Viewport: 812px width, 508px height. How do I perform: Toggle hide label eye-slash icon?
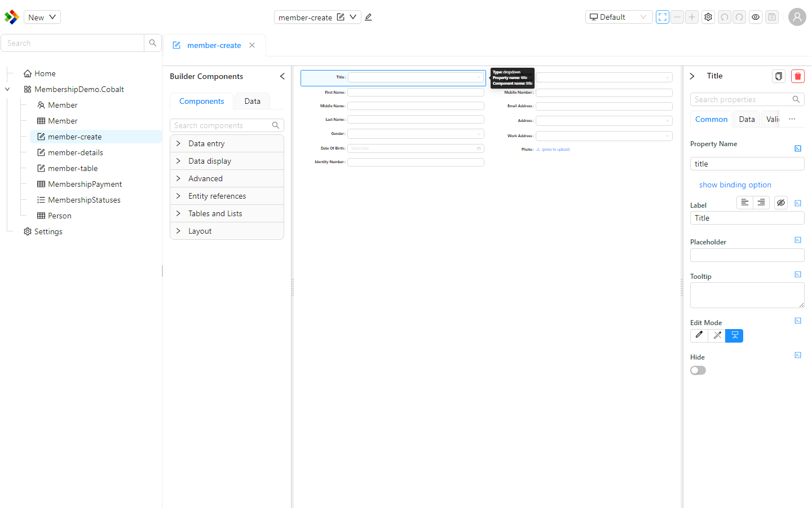point(781,203)
